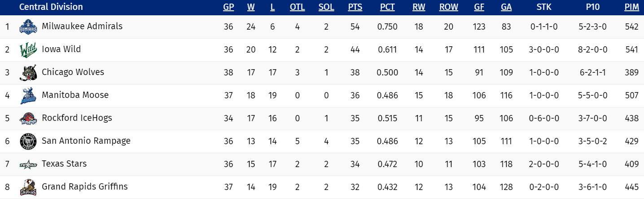Sort by the PCT column header
The image size is (644, 199).
tap(387, 7)
